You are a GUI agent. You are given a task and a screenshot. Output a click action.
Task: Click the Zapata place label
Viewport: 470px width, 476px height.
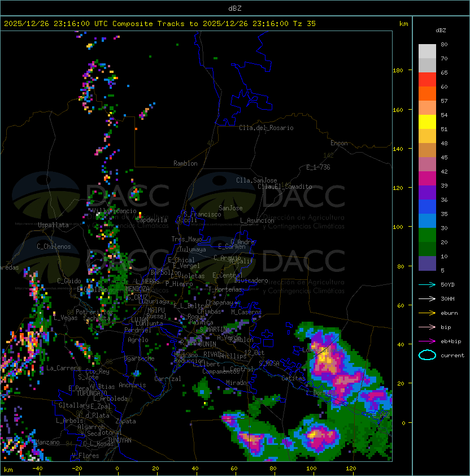pos(125,421)
